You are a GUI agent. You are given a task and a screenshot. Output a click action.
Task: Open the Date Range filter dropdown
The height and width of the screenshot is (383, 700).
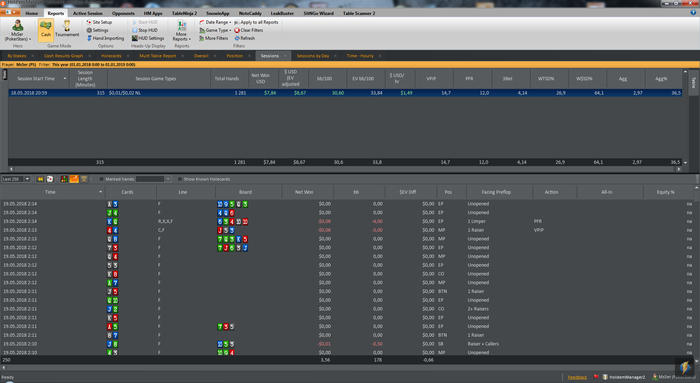pos(215,22)
